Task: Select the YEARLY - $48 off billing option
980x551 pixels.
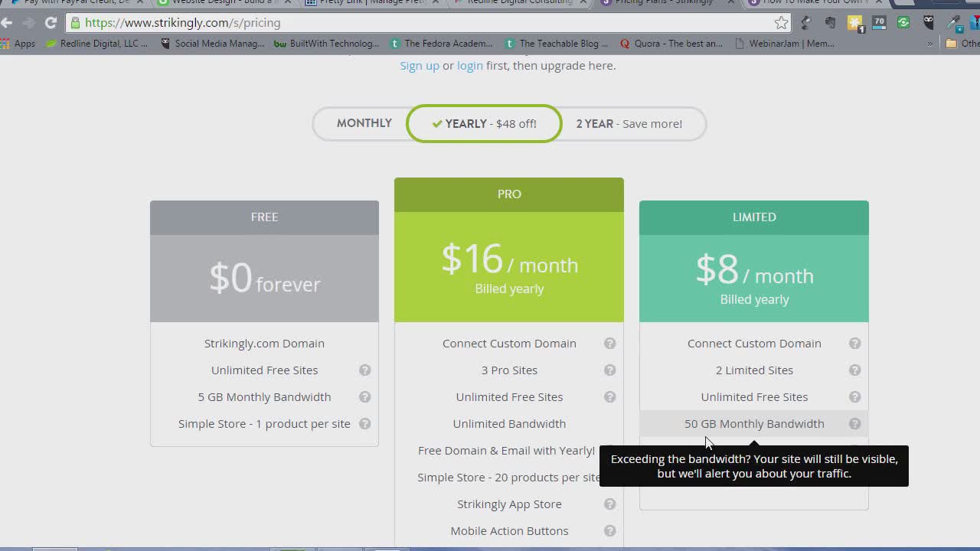Action: (x=484, y=123)
